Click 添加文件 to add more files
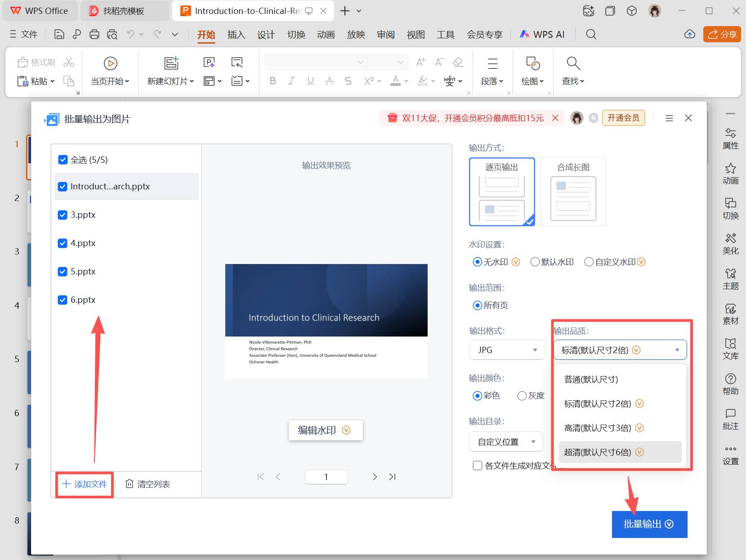The height and width of the screenshot is (560, 746). tap(84, 484)
